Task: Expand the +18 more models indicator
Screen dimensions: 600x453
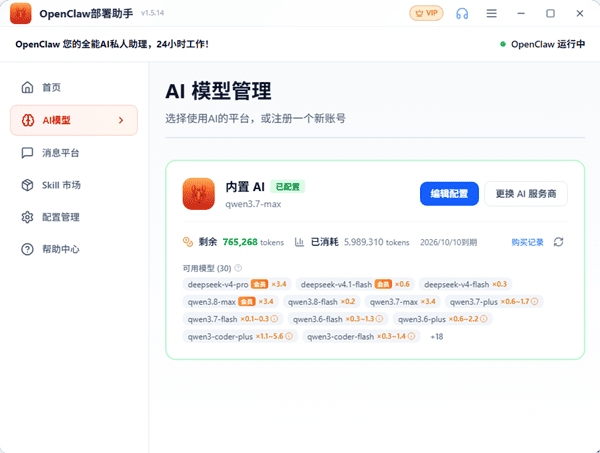Action: 437,336
